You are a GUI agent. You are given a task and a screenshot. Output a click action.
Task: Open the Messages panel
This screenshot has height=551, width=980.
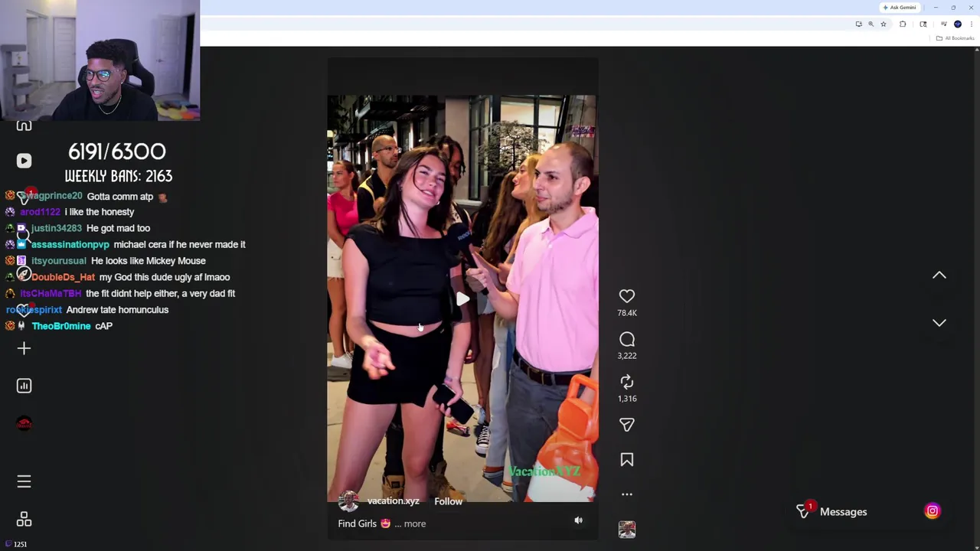pos(843,512)
